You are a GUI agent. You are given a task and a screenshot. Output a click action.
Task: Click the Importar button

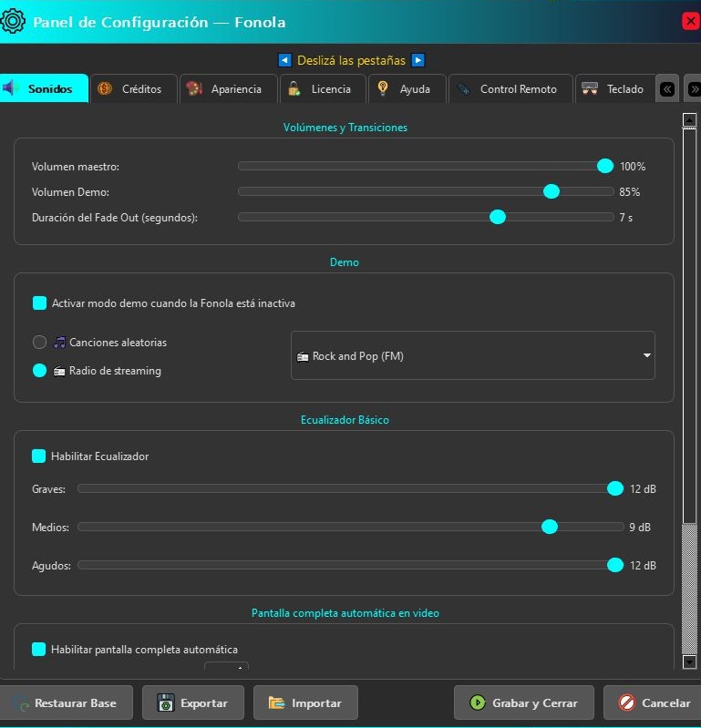pos(305,702)
